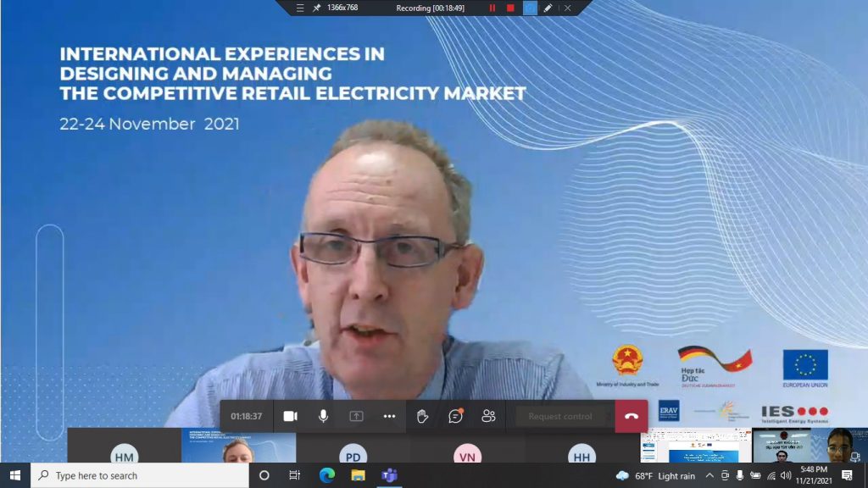
Task: Select the pencil annotation tool in recorder
Action: (x=548, y=8)
